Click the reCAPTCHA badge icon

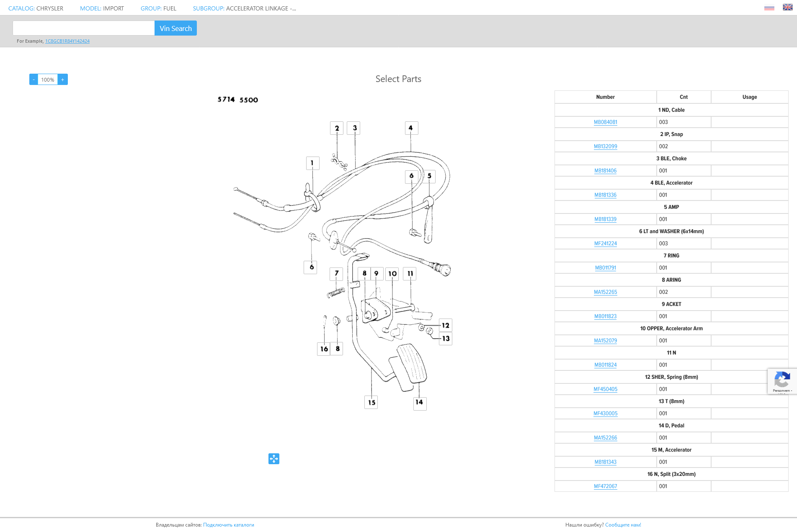[x=782, y=381]
